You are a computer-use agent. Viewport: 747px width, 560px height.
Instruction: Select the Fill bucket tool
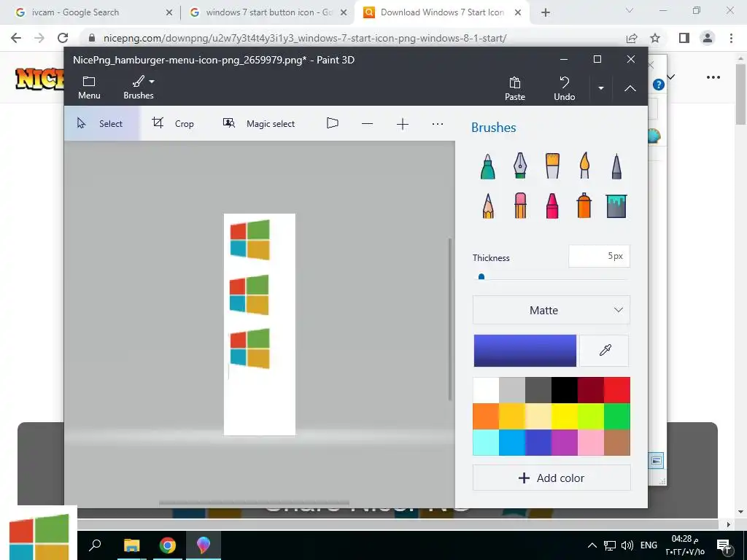pyautogui.click(x=616, y=206)
